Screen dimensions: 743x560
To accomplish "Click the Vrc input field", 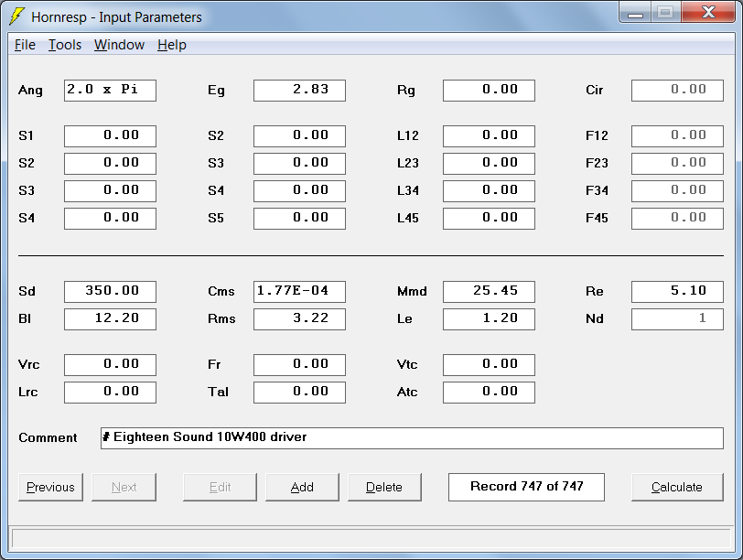I will [110, 365].
